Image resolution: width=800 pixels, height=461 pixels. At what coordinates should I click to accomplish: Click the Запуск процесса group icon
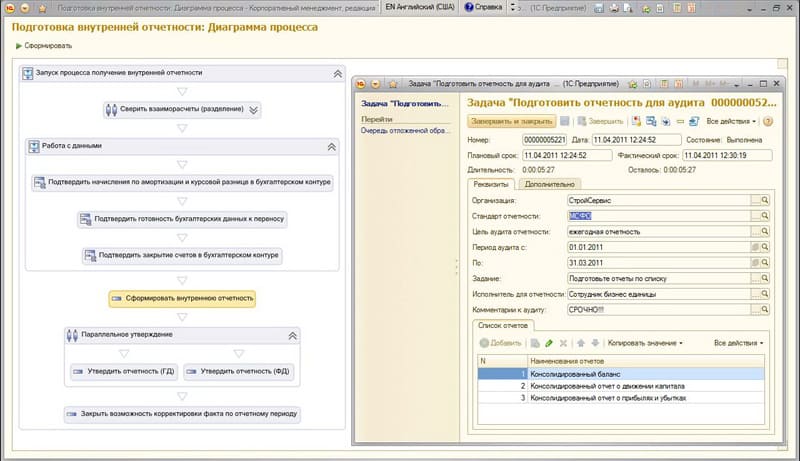click(x=28, y=73)
